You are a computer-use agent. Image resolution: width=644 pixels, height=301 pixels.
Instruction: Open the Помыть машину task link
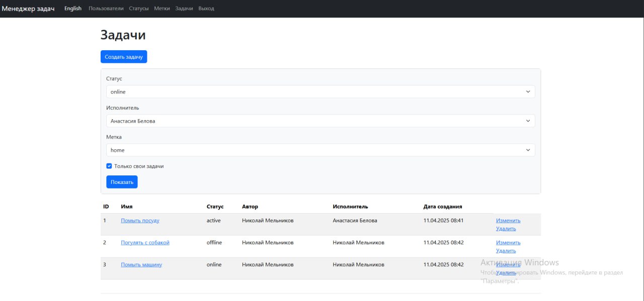pos(141,265)
